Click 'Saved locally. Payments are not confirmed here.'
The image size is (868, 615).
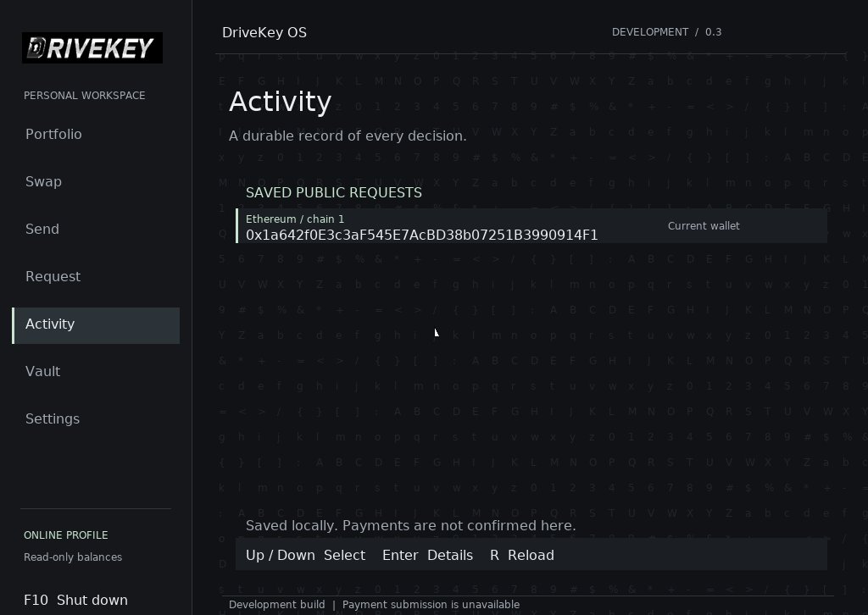pos(411,525)
